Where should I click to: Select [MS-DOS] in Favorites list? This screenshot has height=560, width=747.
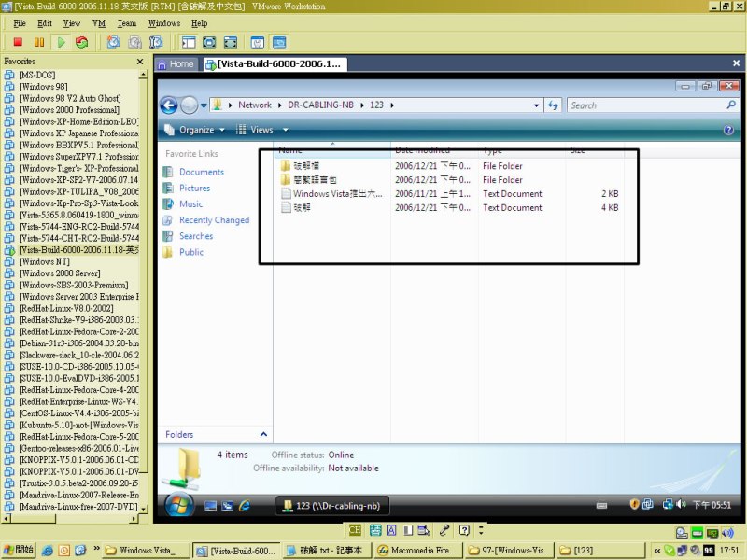click(37, 76)
